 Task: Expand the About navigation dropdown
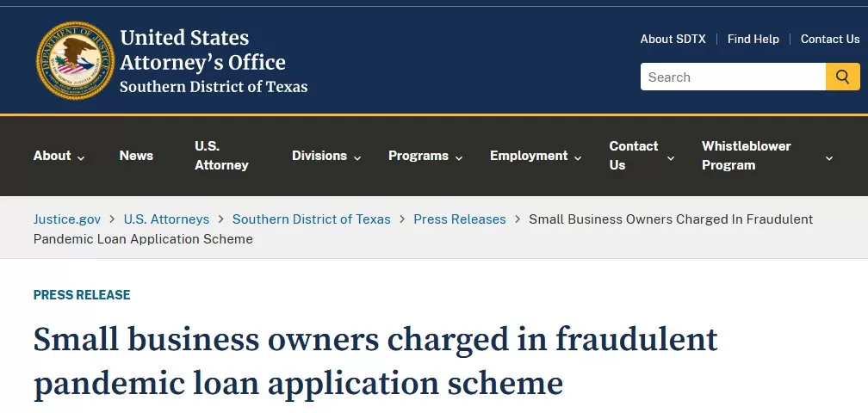(59, 156)
